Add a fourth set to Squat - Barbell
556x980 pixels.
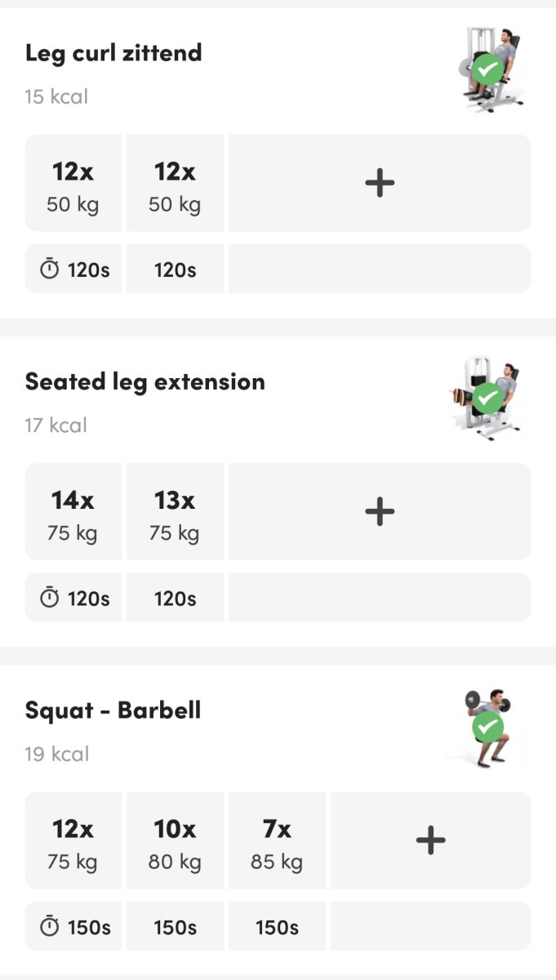[x=430, y=840]
